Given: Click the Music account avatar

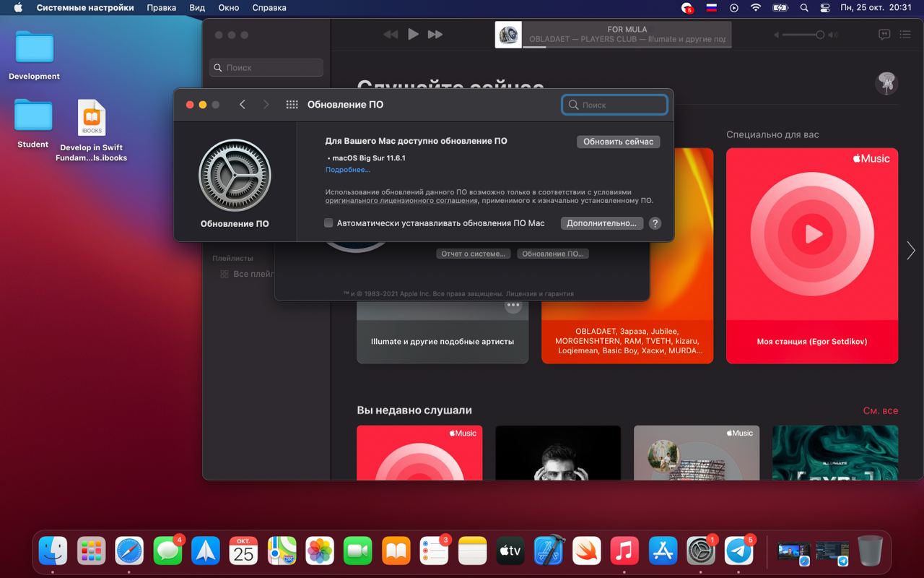Looking at the screenshot, I should [886, 82].
